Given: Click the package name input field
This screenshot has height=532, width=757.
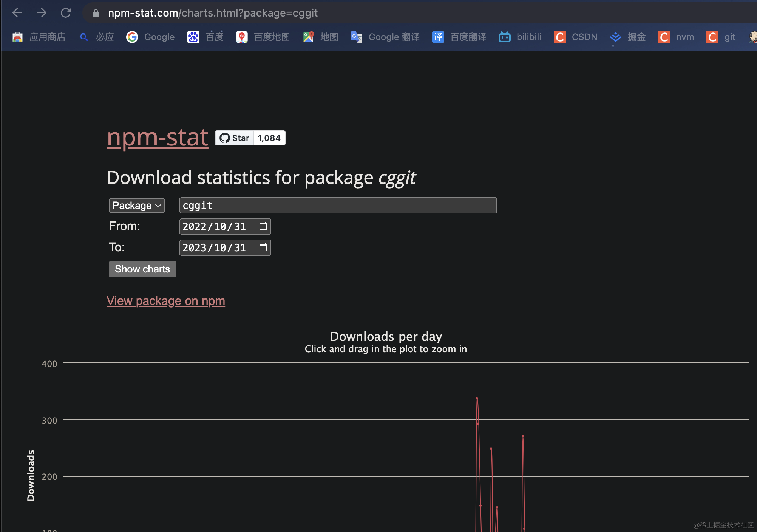Looking at the screenshot, I should [338, 205].
